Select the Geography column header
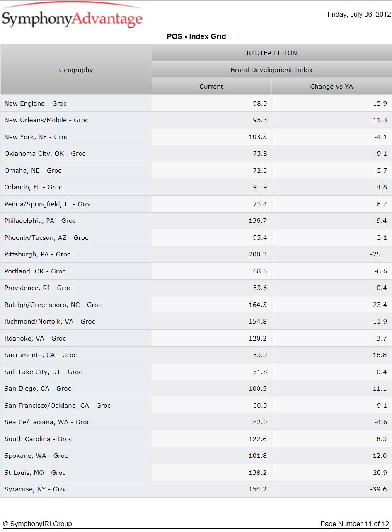 [x=76, y=70]
